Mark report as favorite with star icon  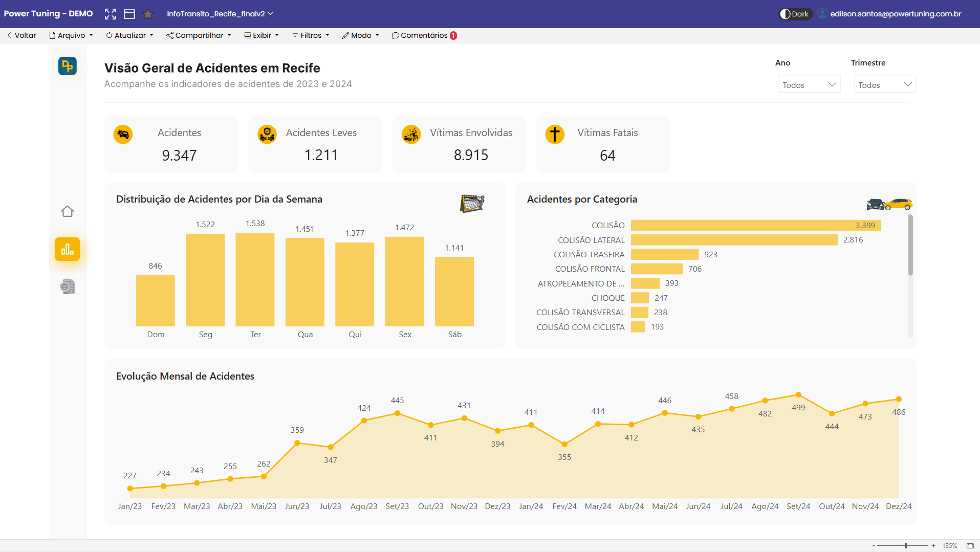click(x=148, y=14)
